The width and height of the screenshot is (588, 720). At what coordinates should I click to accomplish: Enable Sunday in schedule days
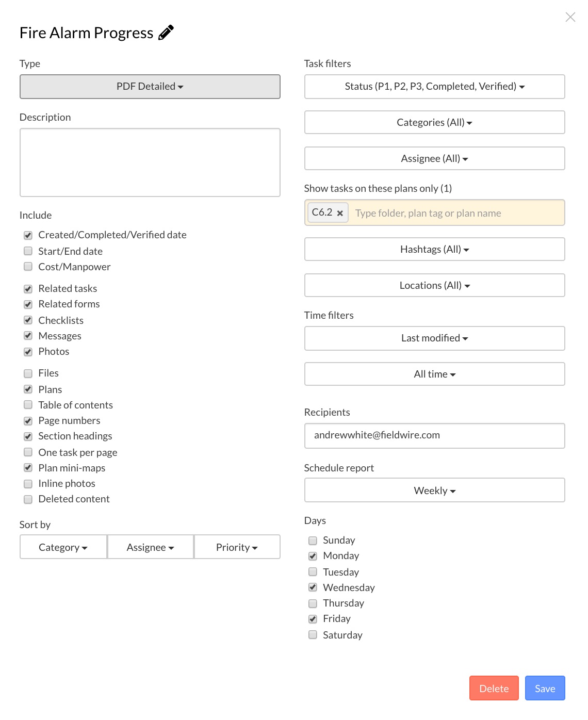pos(313,541)
